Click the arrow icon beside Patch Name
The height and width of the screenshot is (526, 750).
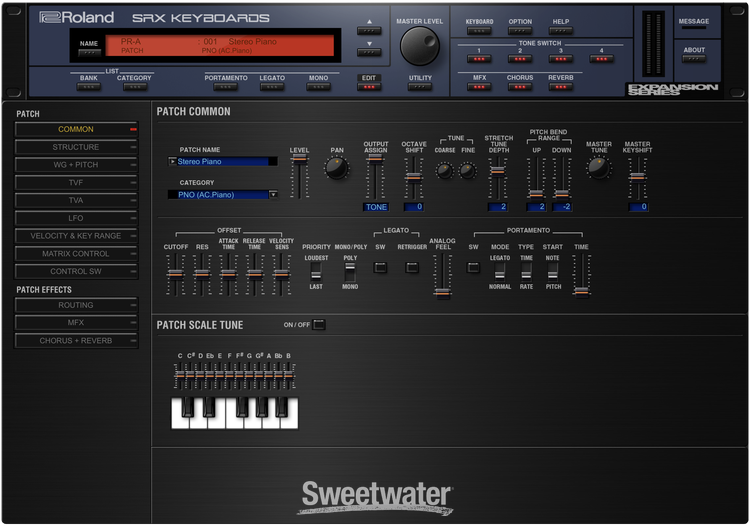point(172,162)
